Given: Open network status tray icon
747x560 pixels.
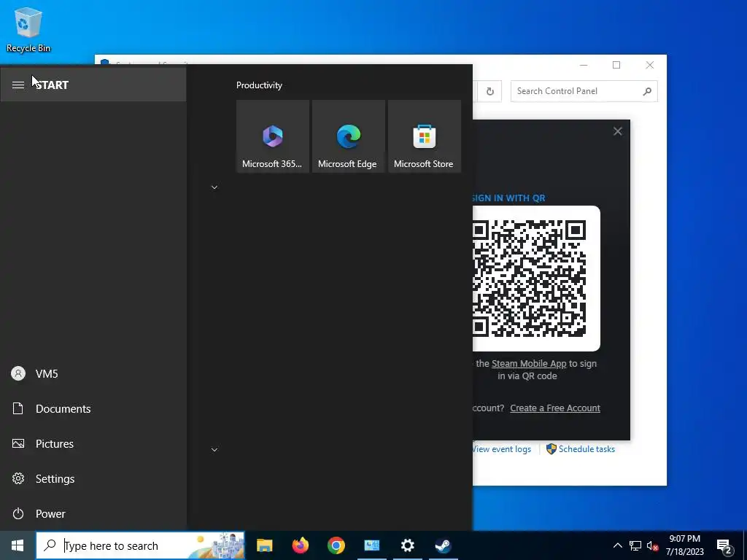Looking at the screenshot, I should tap(635, 545).
